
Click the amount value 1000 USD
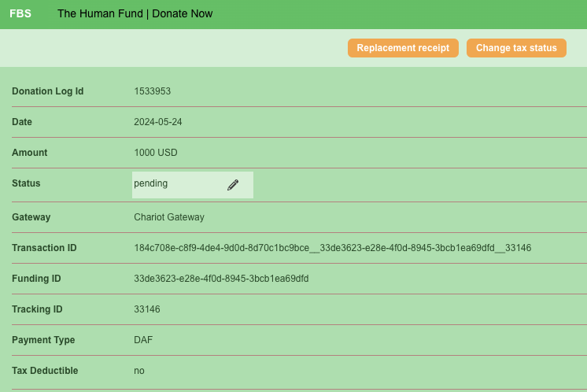(x=157, y=153)
